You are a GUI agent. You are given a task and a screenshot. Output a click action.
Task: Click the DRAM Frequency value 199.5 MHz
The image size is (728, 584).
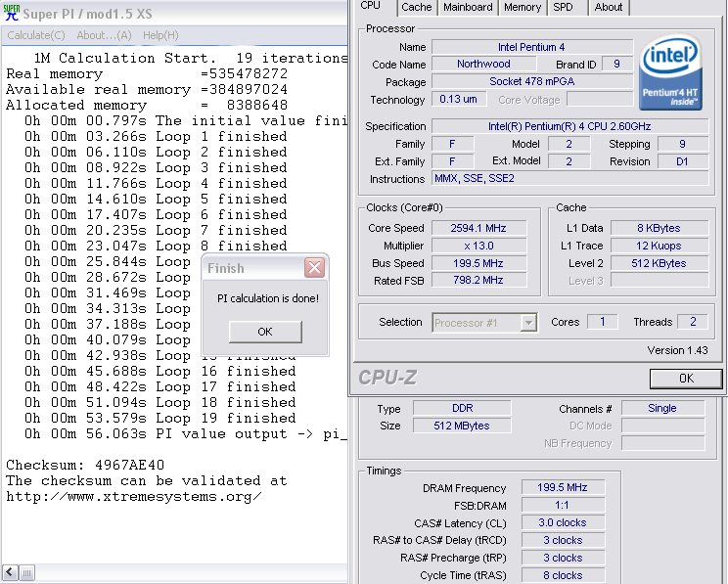pyautogui.click(x=564, y=487)
